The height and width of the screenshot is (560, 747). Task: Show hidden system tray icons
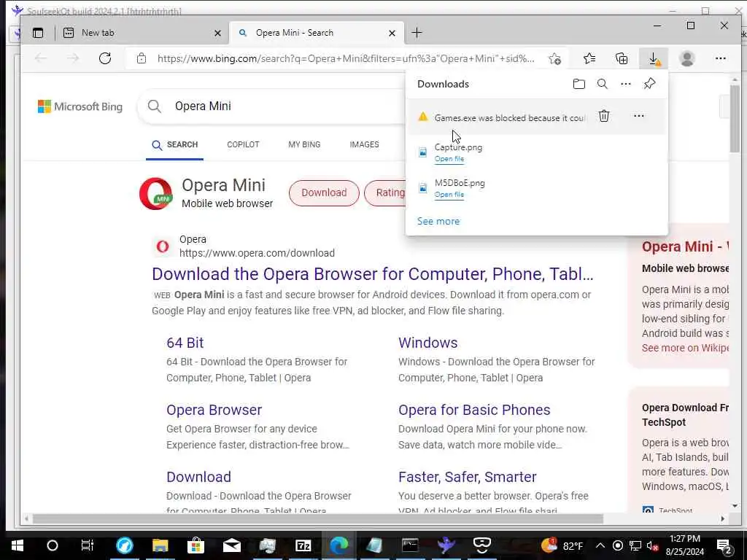pyautogui.click(x=600, y=545)
